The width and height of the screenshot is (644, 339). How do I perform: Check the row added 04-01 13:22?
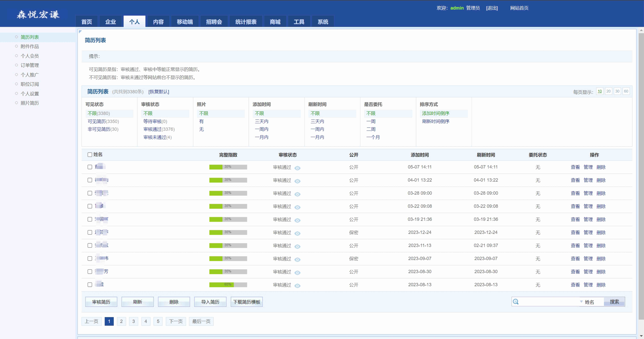tap(90, 180)
